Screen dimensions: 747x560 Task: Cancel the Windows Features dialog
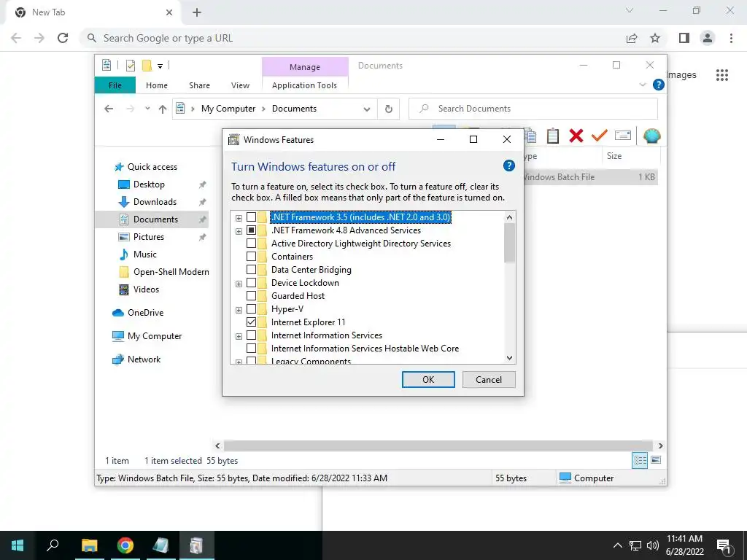[489, 379]
